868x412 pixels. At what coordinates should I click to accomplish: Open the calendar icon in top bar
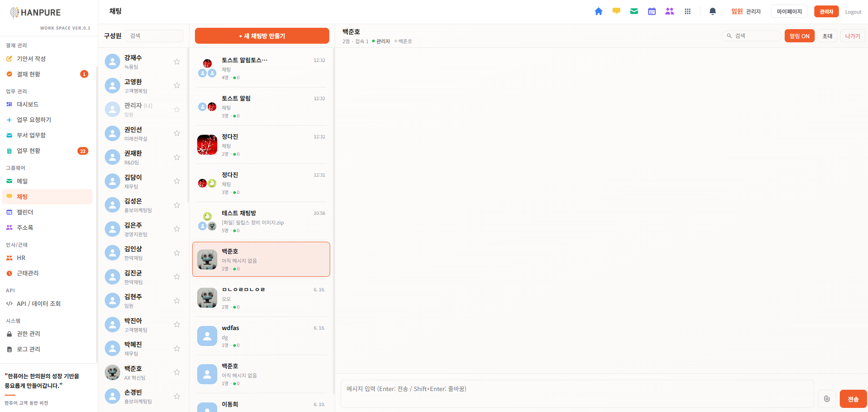click(652, 11)
